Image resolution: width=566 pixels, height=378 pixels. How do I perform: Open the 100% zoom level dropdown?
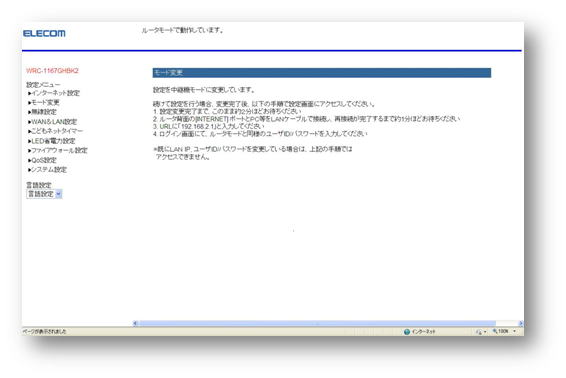(x=514, y=331)
